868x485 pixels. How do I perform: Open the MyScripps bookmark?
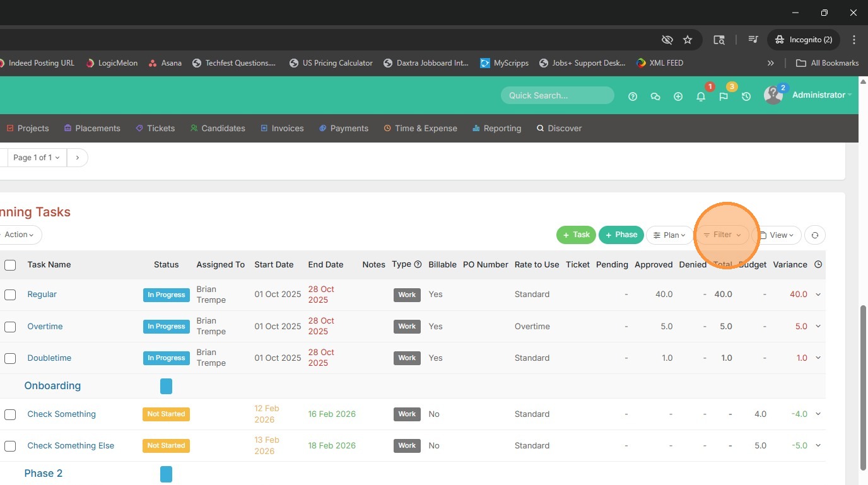[x=505, y=63]
